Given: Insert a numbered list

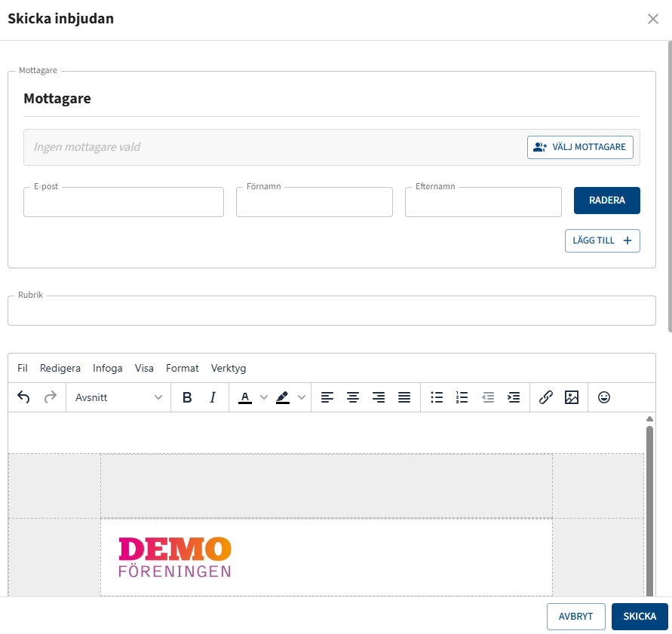Looking at the screenshot, I should pyautogui.click(x=462, y=397).
